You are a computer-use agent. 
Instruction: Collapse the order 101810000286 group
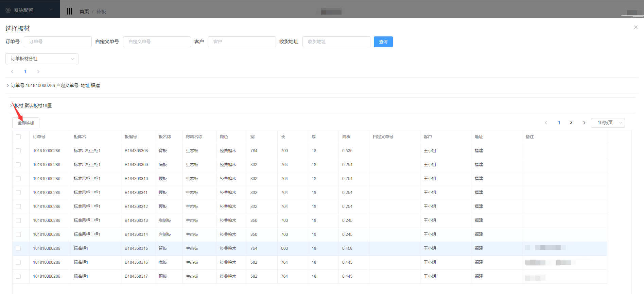pos(8,85)
